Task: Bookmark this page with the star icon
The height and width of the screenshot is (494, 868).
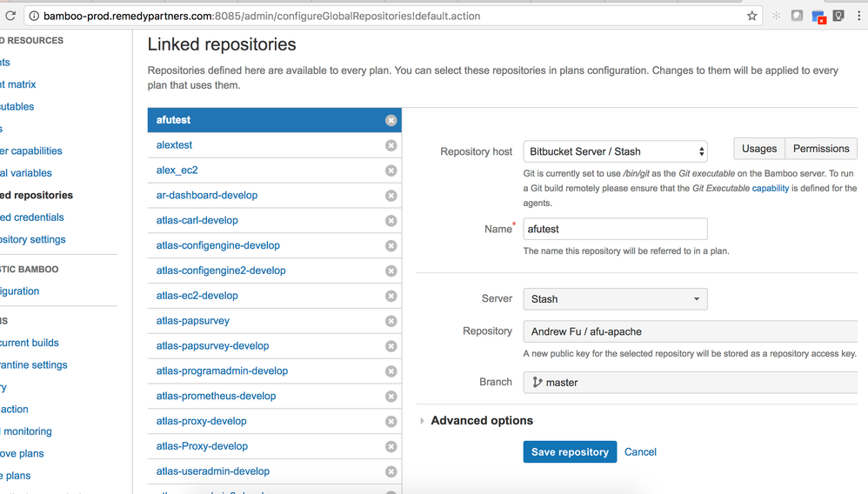Action: [751, 16]
